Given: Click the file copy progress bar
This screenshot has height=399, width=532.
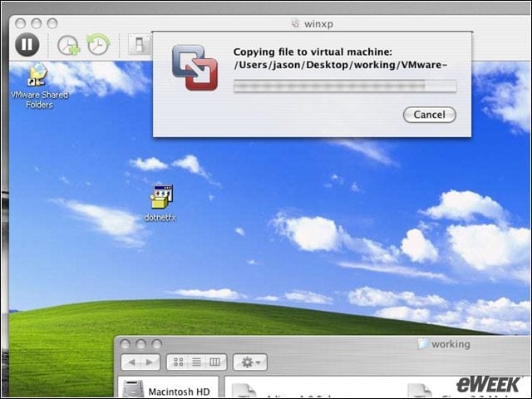Looking at the screenshot, I should (345, 86).
